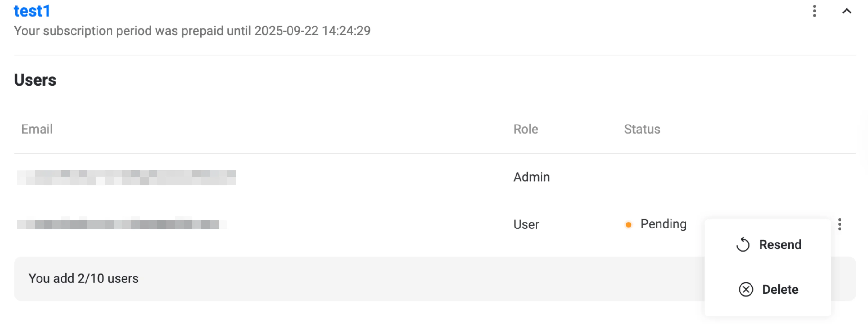
Task: Select the Admin user's blurred email
Action: 127,178
